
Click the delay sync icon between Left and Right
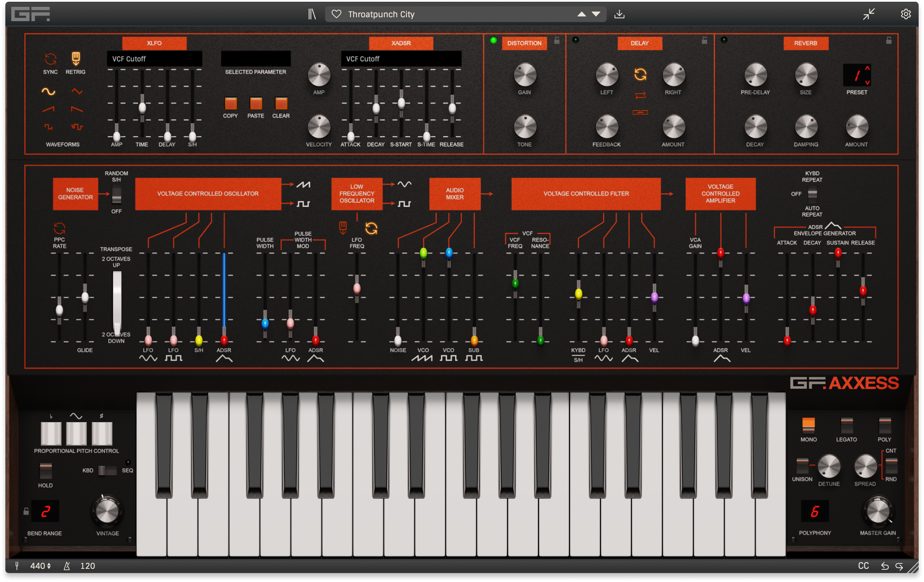coord(640,74)
